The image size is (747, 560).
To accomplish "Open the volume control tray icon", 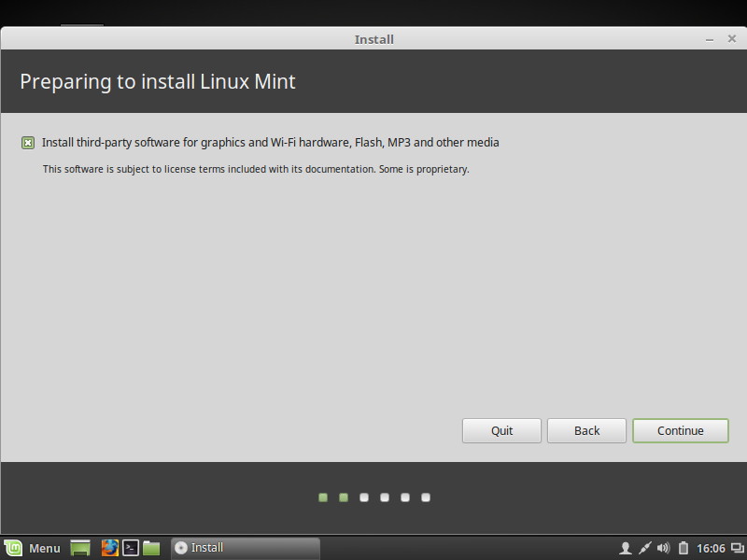I will point(663,549).
